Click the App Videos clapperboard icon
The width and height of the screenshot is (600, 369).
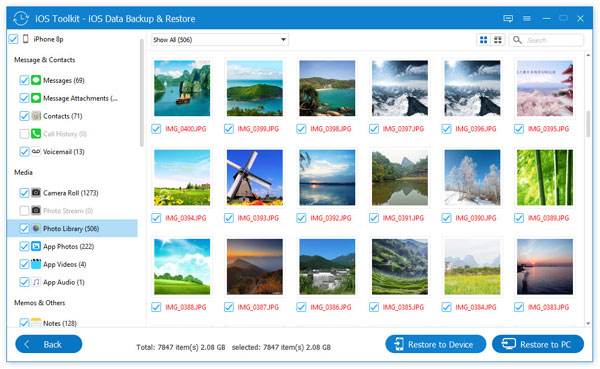click(x=36, y=264)
